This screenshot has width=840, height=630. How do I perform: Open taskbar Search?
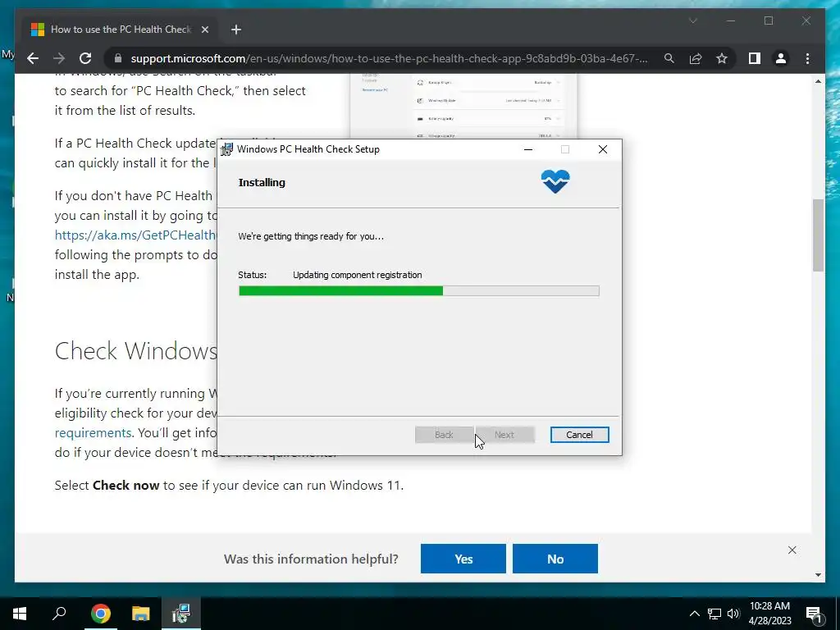(x=59, y=614)
